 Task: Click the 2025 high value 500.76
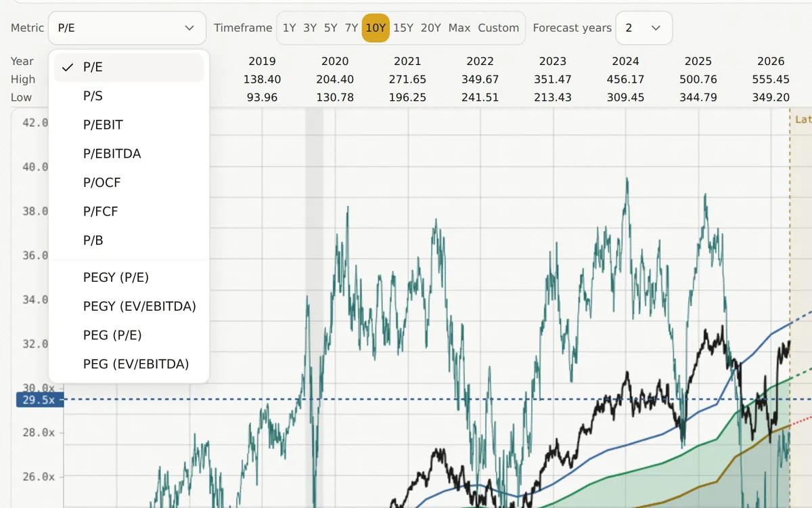698,79
